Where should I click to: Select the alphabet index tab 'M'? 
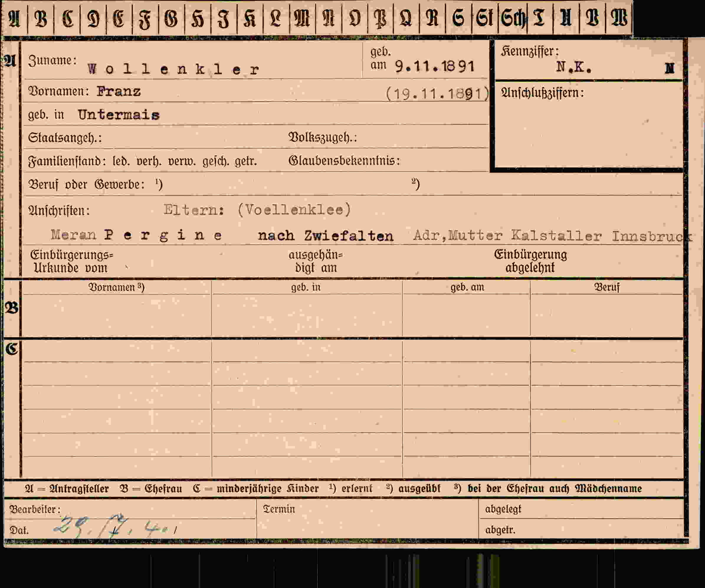(x=302, y=17)
